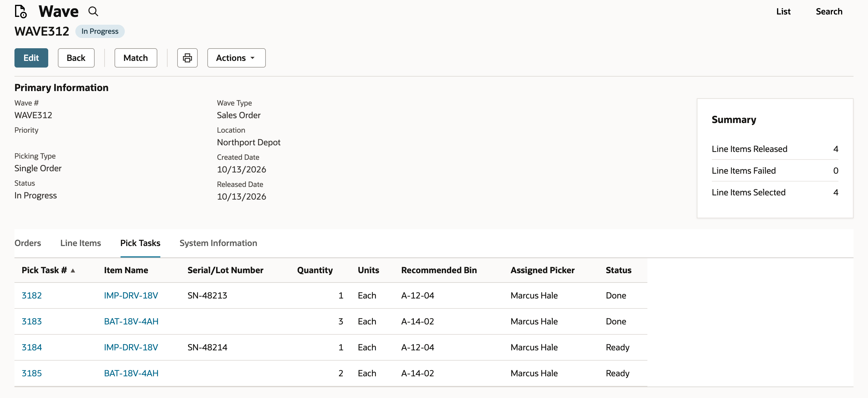Click the Item Name column header
The width and height of the screenshot is (868, 398).
click(x=126, y=270)
